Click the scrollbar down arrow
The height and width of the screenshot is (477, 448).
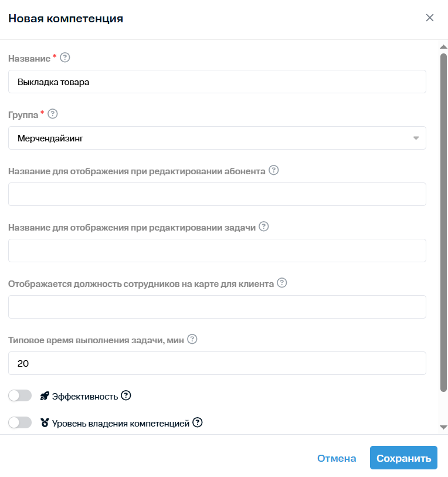(x=443, y=427)
